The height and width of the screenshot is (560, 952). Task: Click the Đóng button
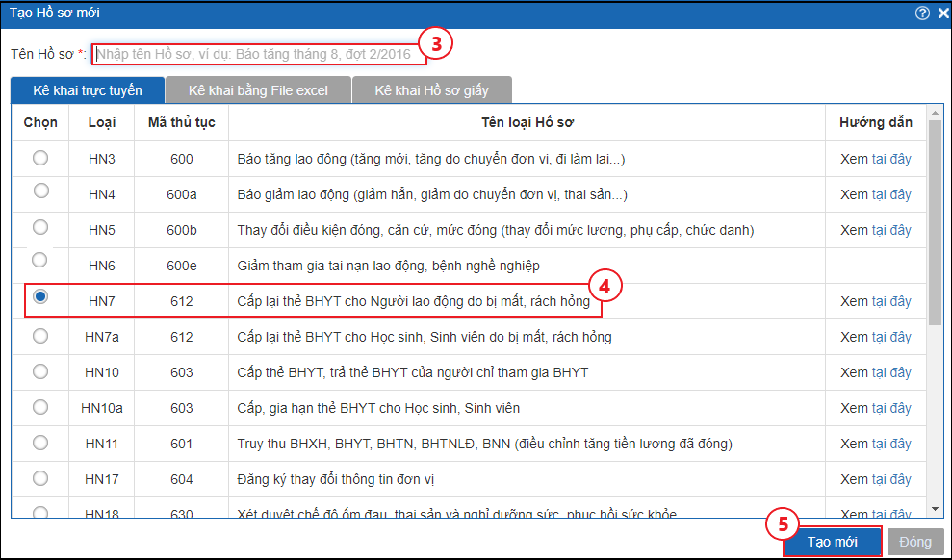914,542
